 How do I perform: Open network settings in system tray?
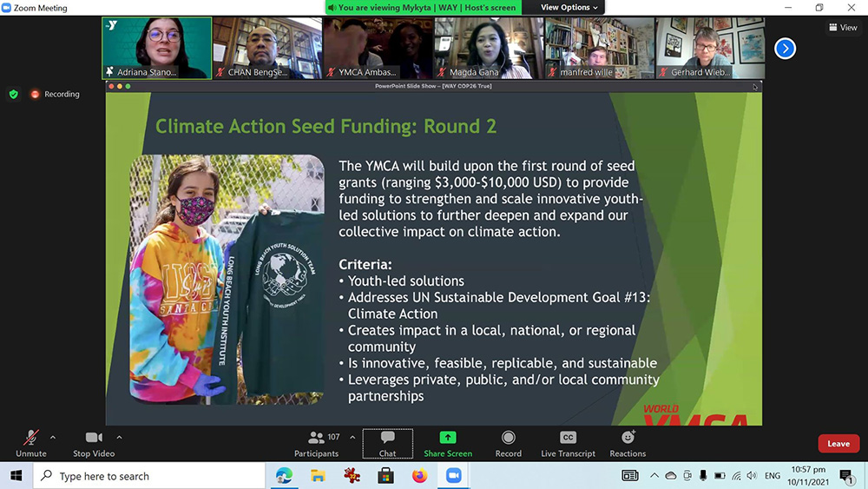(736, 476)
